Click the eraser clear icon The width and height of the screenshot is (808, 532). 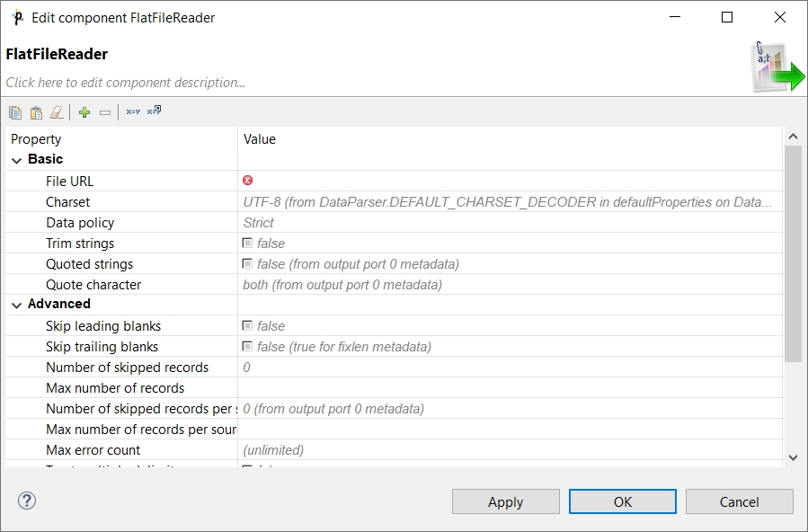click(57, 112)
